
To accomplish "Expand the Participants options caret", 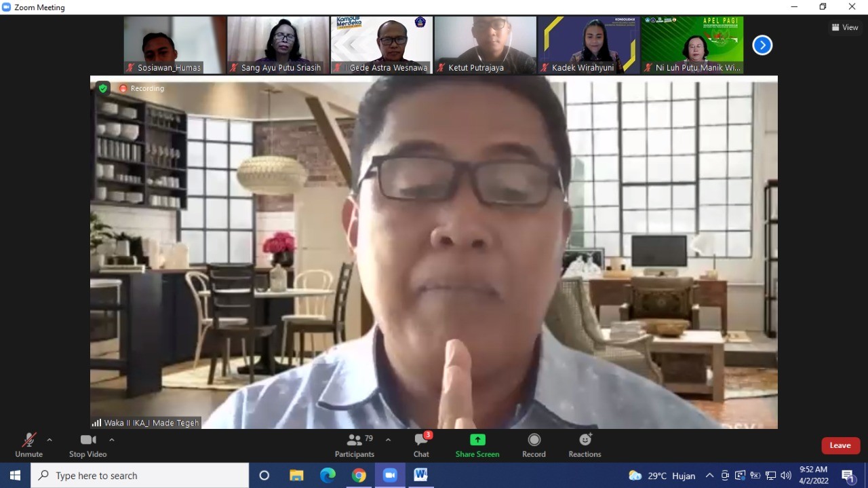I will [x=388, y=440].
